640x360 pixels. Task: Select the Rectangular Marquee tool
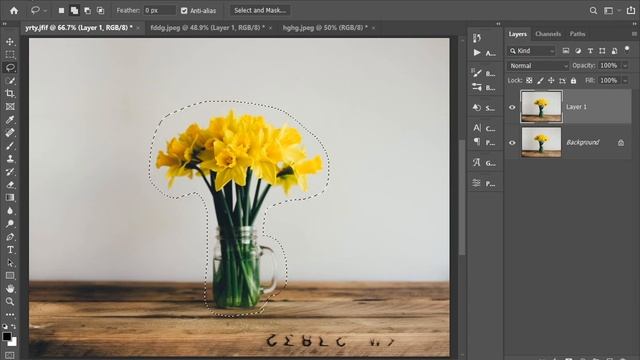tap(10, 54)
